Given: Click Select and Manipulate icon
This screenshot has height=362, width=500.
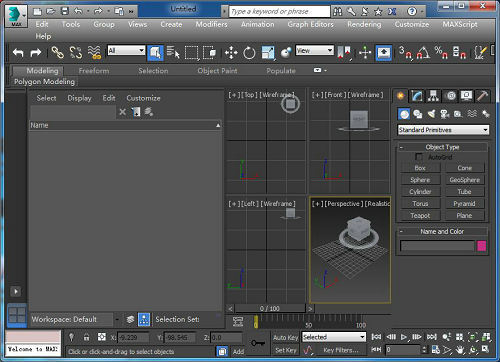Looking at the screenshot, I should (365, 53).
